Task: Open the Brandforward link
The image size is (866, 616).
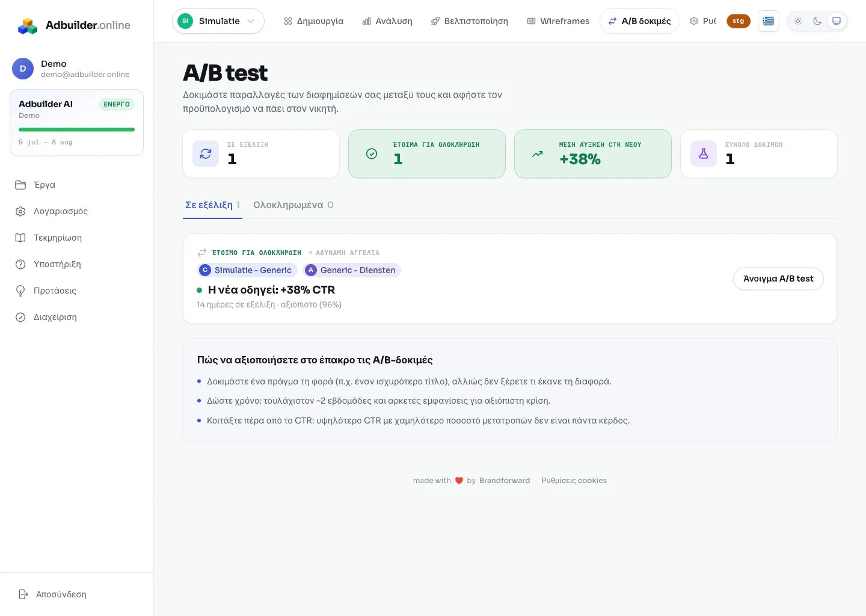Action: click(x=505, y=481)
